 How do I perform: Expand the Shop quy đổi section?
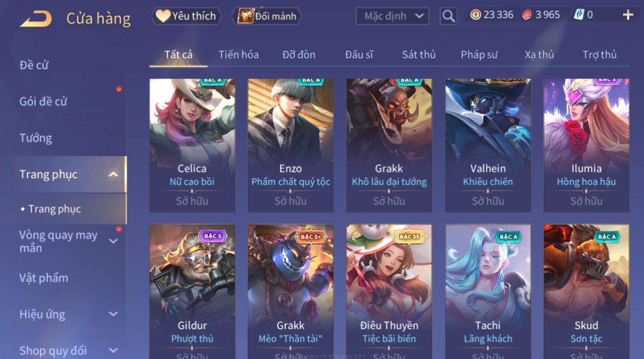click(x=113, y=351)
